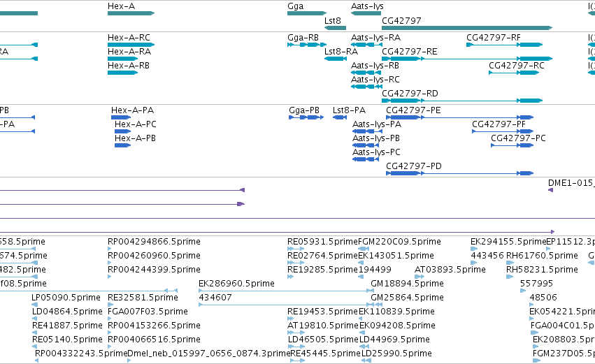The width and height of the screenshot is (595, 364).
Task: Select EST label GM18894.5prime
Action: pos(407,284)
